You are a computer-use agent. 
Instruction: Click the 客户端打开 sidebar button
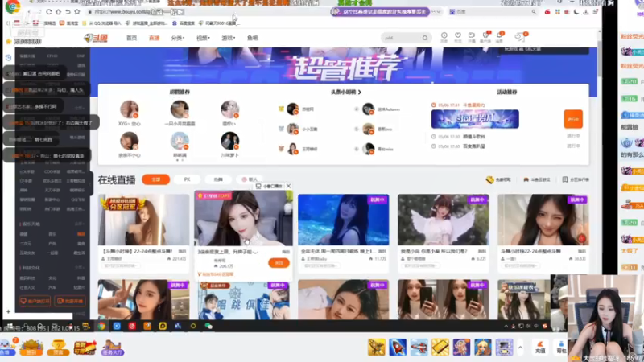35,301
